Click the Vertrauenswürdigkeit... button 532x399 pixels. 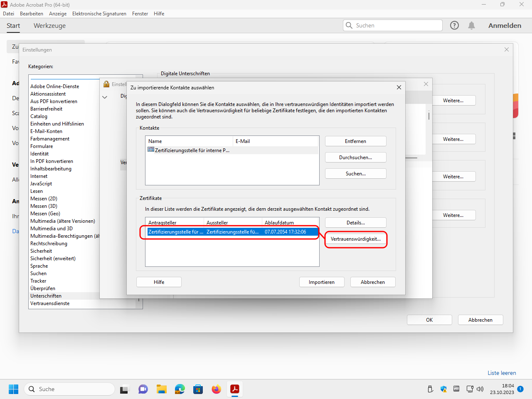(x=355, y=239)
